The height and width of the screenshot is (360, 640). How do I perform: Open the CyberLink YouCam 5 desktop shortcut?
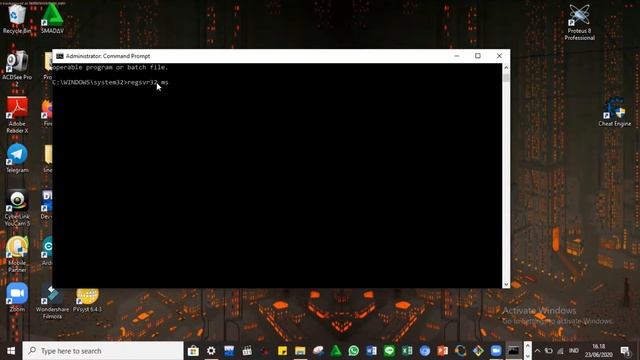[17, 208]
